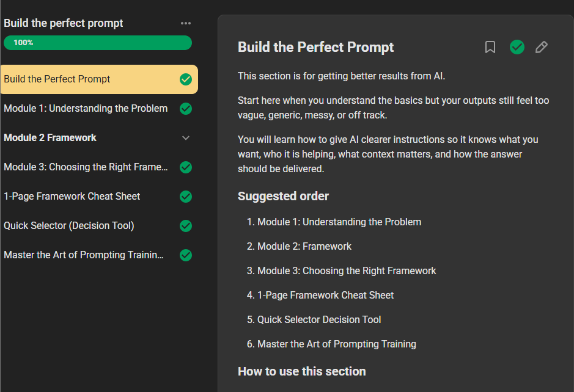This screenshot has height=392, width=574.
Task: Edit page using the pencil icon
Action: [542, 47]
